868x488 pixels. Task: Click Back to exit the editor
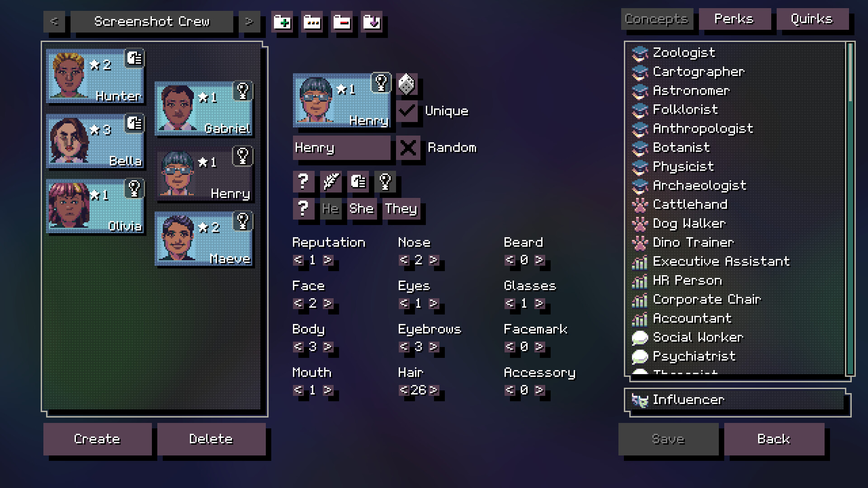pyautogui.click(x=774, y=439)
